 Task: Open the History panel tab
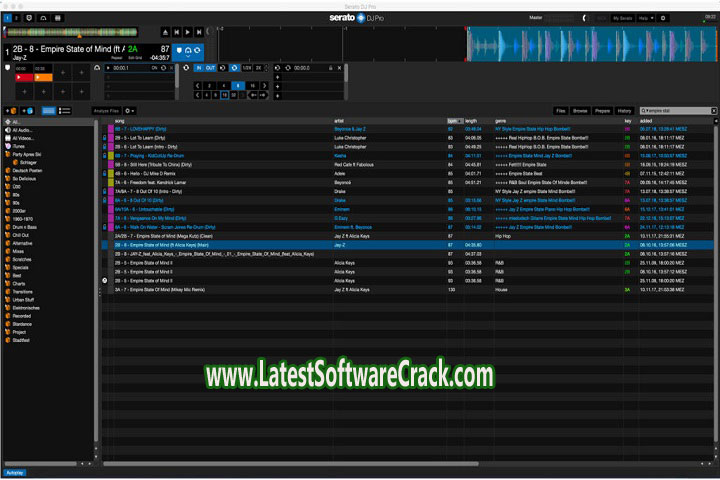(624, 110)
